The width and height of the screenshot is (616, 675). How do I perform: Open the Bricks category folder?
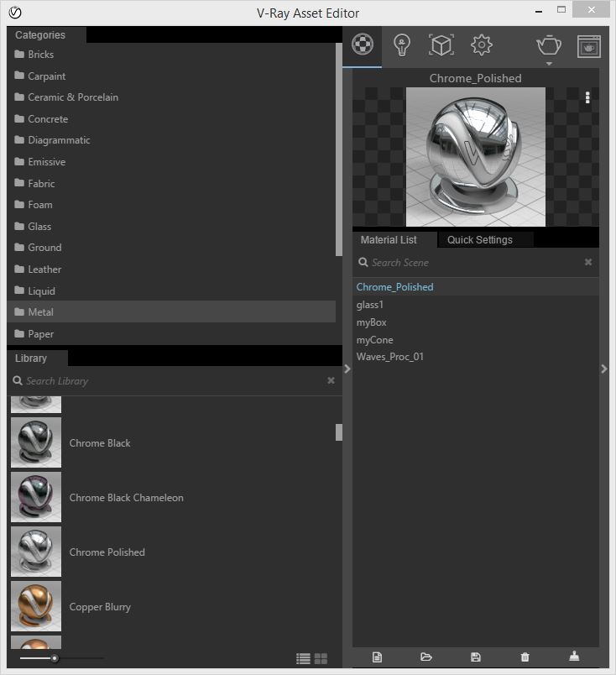(x=171, y=55)
